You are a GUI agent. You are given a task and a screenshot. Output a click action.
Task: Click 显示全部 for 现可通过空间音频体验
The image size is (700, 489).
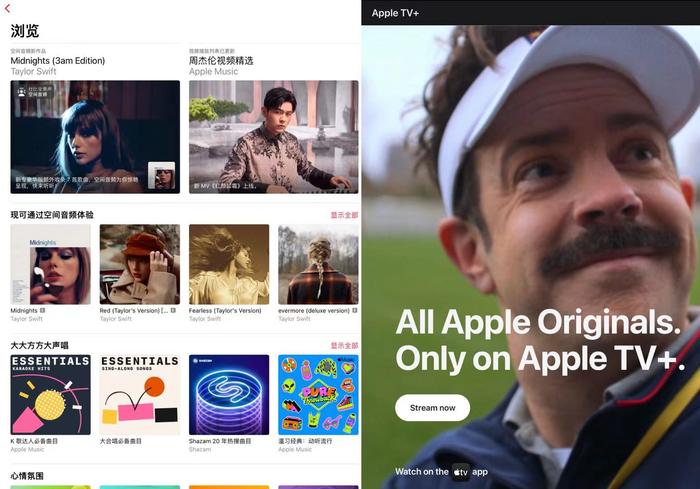[344, 215]
